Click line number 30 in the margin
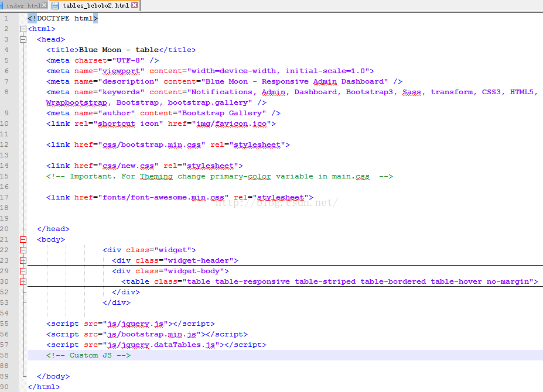The image size is (543, 392). click(5, 281)
